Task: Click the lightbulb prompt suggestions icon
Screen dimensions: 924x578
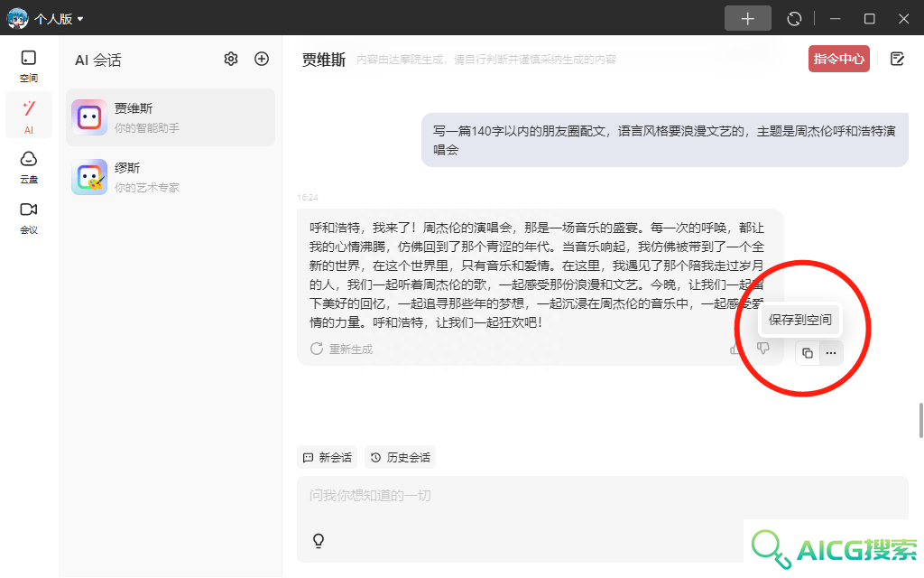Action: coord(319,540)
